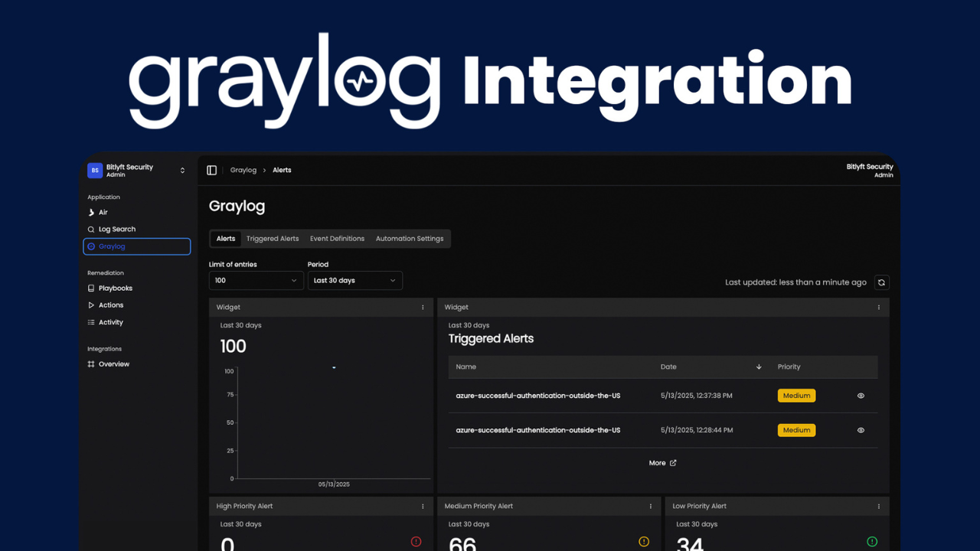Image resolution: width=980 pixels, height=551 pixels.
Task: Click the 5/13/2025, 12:28:44 PM date cell
Action: tap(696, 430)
